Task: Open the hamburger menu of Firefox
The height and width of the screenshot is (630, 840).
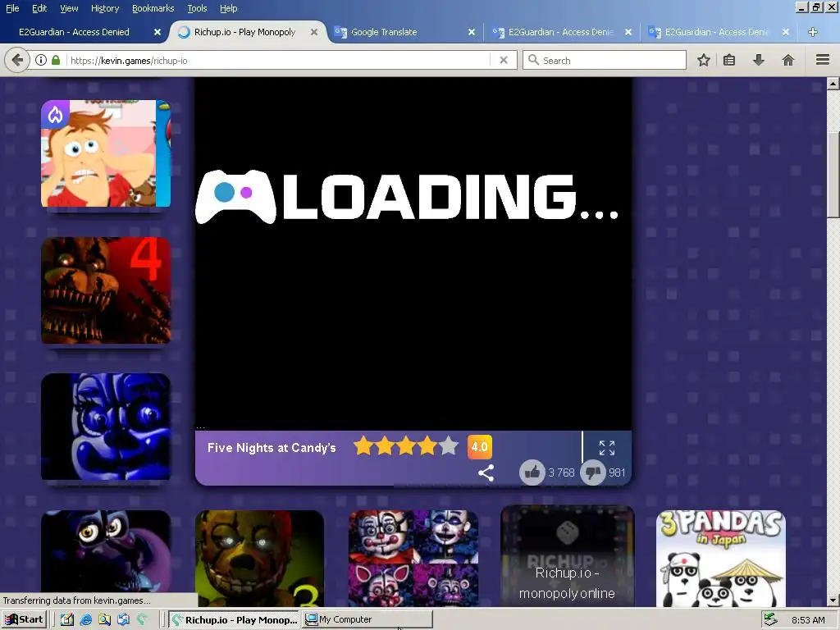Action: 823,60
